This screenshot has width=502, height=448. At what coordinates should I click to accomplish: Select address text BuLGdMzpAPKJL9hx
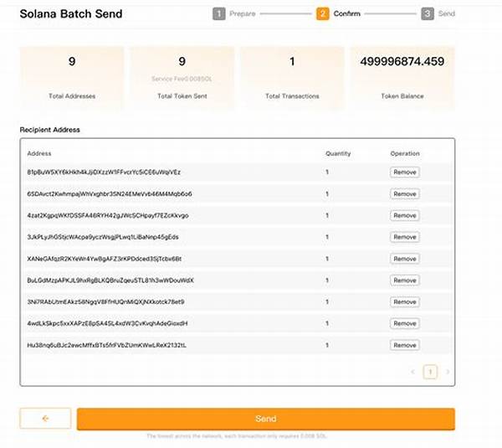[x=110, y=280]
